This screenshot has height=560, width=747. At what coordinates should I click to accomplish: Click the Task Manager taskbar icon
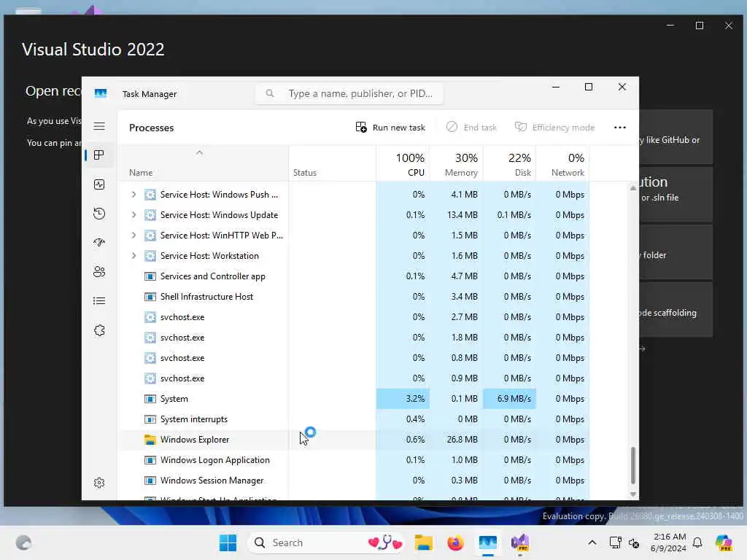click(x=488, y=542)
